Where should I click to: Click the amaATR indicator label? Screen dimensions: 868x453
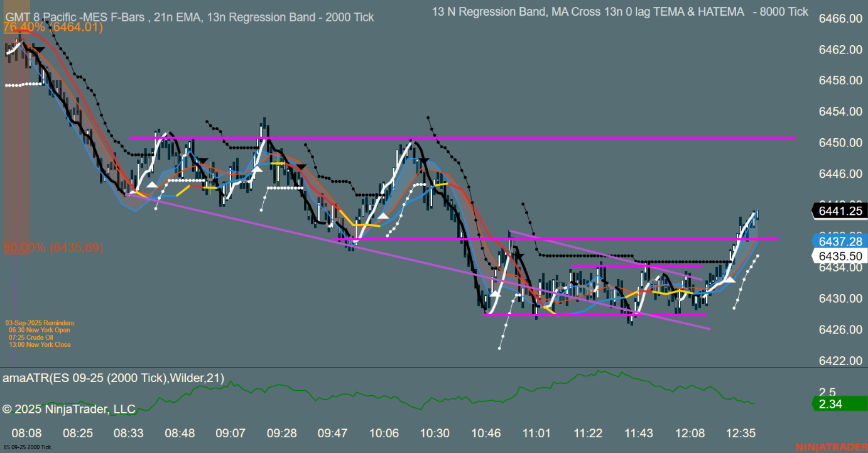(x=114, y=378)
